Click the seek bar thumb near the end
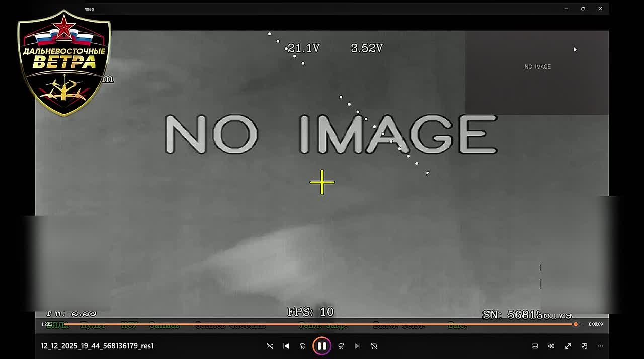This screenshot has width=644, height=359. click(576, 324)
